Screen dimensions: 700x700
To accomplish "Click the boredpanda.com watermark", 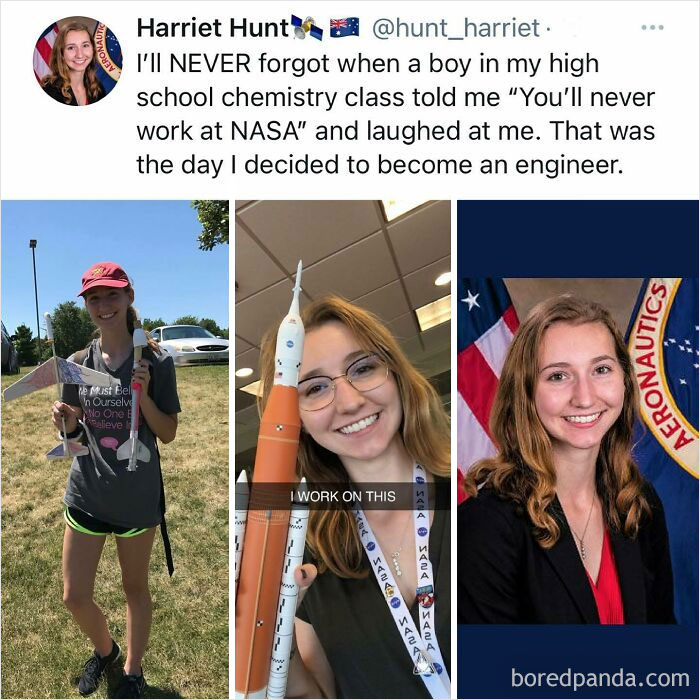I will pos(600,678).
